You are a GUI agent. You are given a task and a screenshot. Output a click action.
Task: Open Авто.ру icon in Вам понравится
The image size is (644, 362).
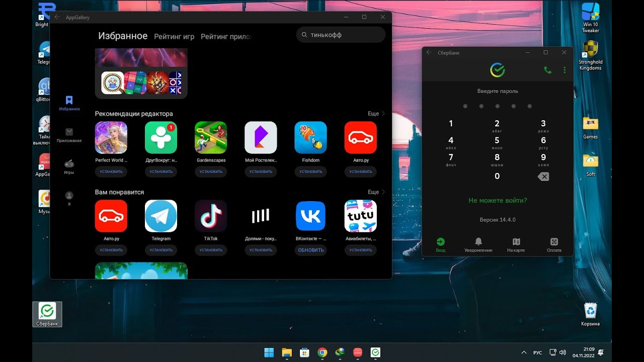tap(111, 216)
